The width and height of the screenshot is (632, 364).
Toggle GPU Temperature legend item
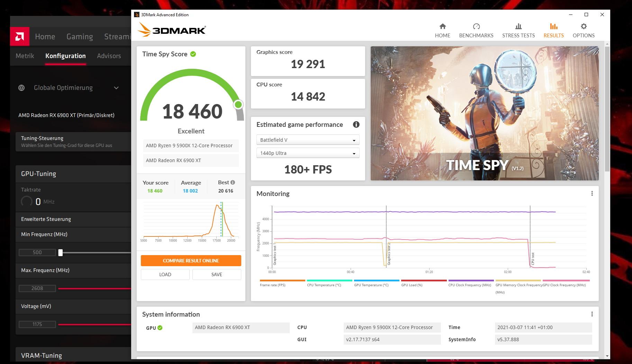(377, 283)
